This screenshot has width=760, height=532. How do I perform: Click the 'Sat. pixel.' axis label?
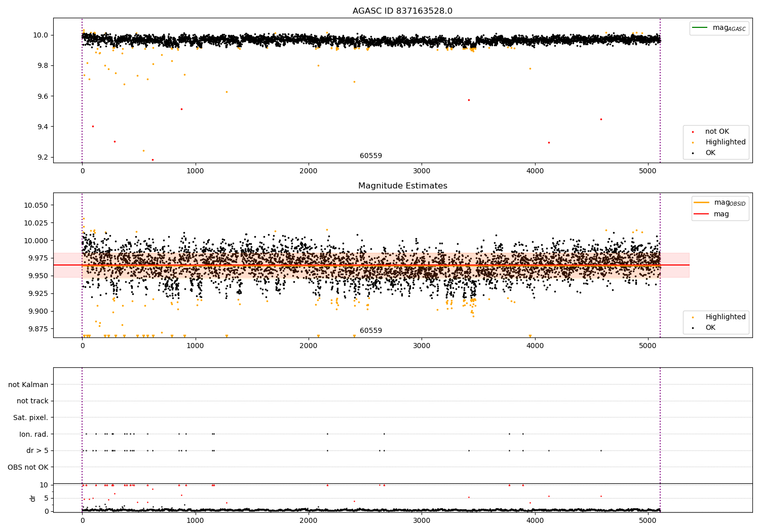coord(31,417)
